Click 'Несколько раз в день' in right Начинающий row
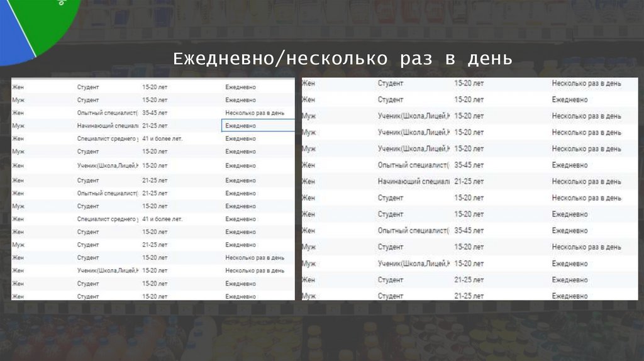Screen dimensions: 644x361 (x=586, y=182)
